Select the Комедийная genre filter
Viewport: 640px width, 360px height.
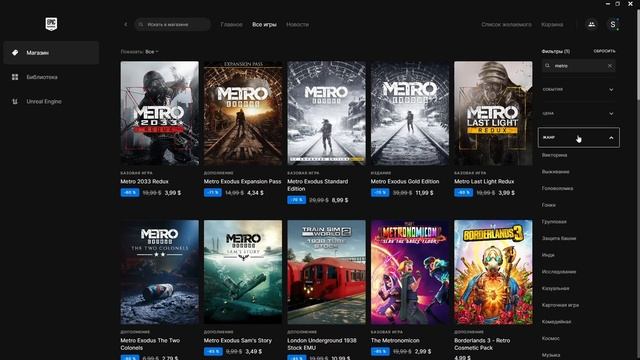(x=556, y=322)
